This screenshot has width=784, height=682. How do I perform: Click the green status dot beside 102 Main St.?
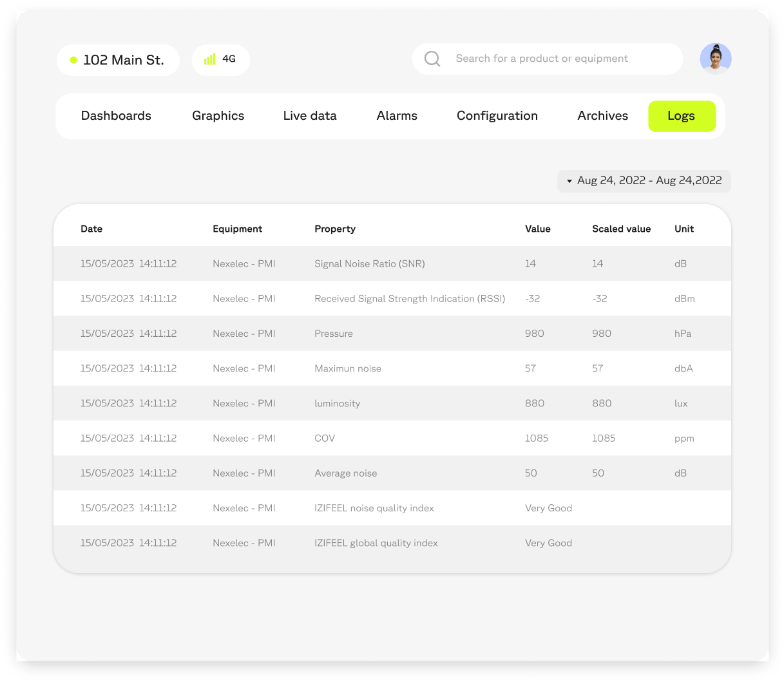73,60
